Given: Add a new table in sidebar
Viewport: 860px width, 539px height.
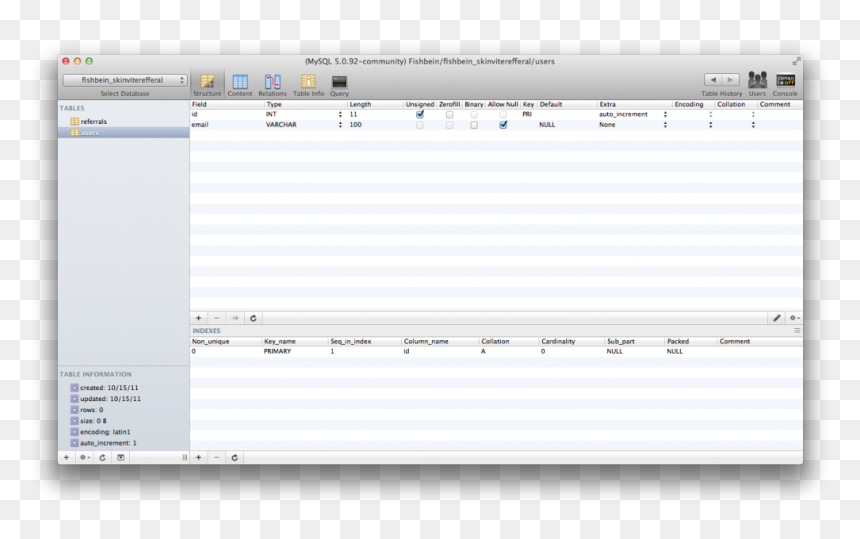Looking at the screenshot, I should coord(66,457).
